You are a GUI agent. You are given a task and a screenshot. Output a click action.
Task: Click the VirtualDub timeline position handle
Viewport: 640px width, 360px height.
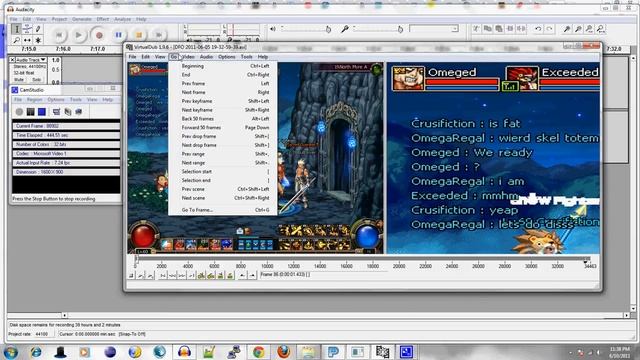(136, 258)
